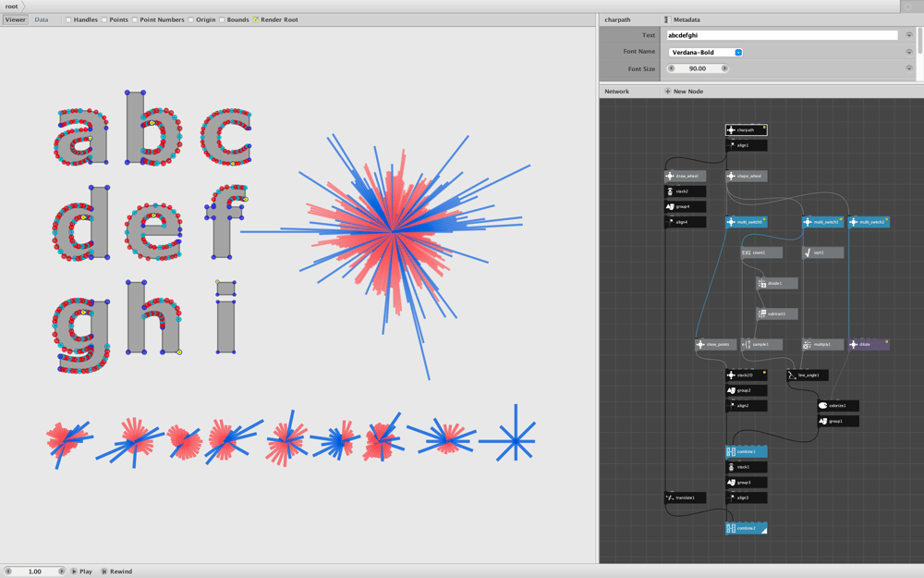Expand the Text port options menu
Image resolution: width=924 pixels, height=578 pixels.
(909, 35)
